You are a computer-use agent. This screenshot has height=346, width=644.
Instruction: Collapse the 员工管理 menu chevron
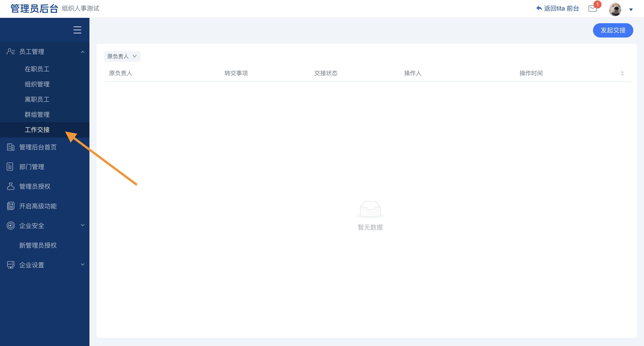point(83,52)
